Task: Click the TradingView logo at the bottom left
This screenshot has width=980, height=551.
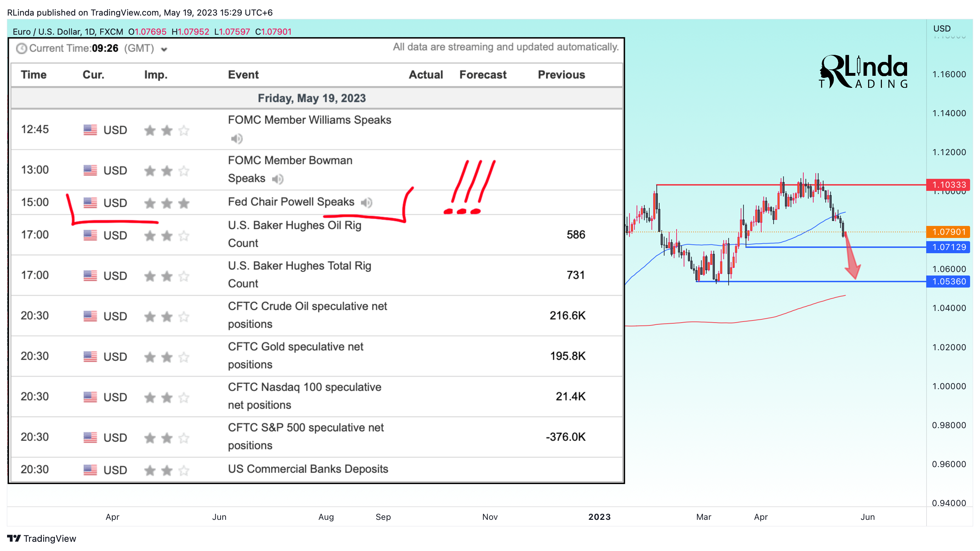Action: [42, 539]
